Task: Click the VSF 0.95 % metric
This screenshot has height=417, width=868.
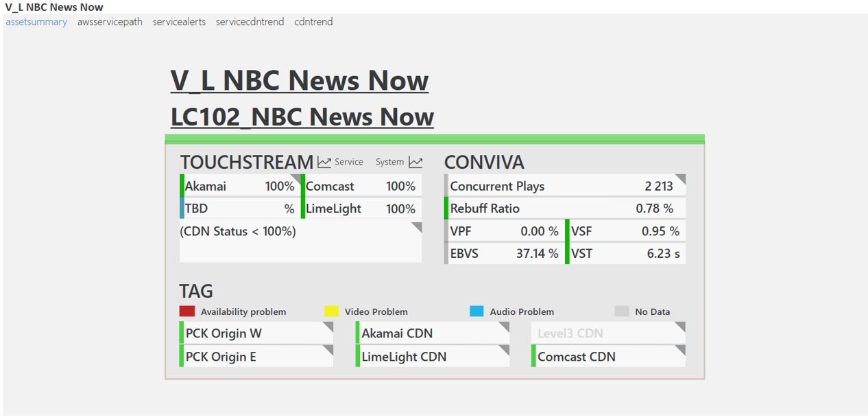Action: tap(625, 231)
